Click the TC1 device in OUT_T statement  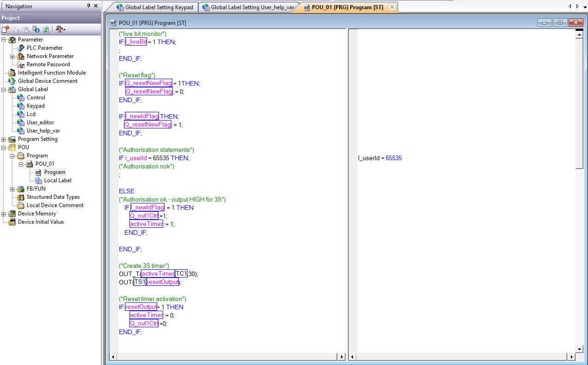point(182,273)
